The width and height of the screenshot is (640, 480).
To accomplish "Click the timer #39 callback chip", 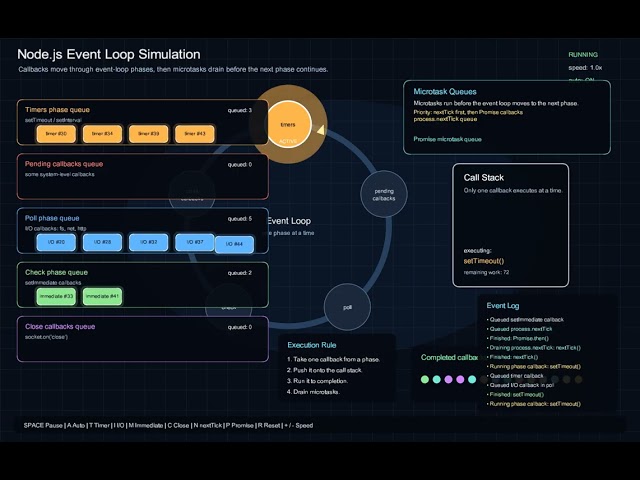I will (x=149, y=134).
